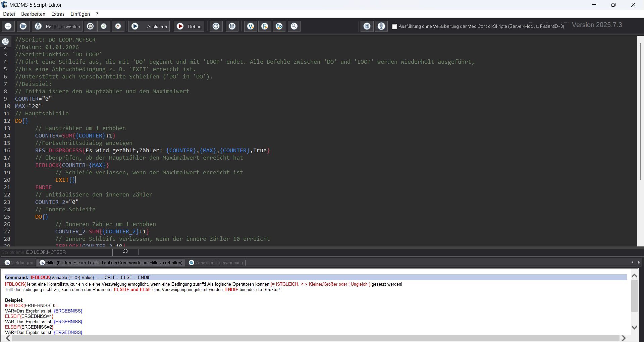Click right tab-scroll arrow in bottom panel
The height and width of the screenshot is (342, 644).
tap(639, 263)
